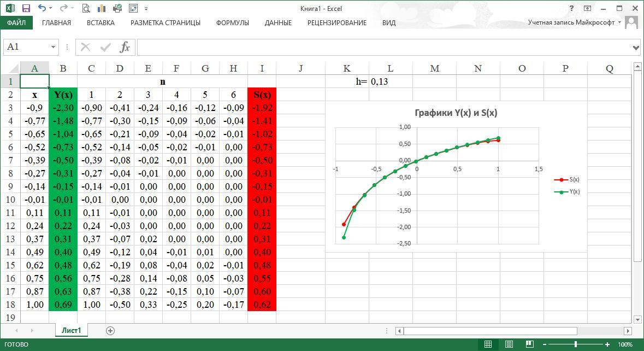This screenshot has height=351, width=644.
Task: Click horizontal scrollbar right arrow
Action: (x=628, y=330)
